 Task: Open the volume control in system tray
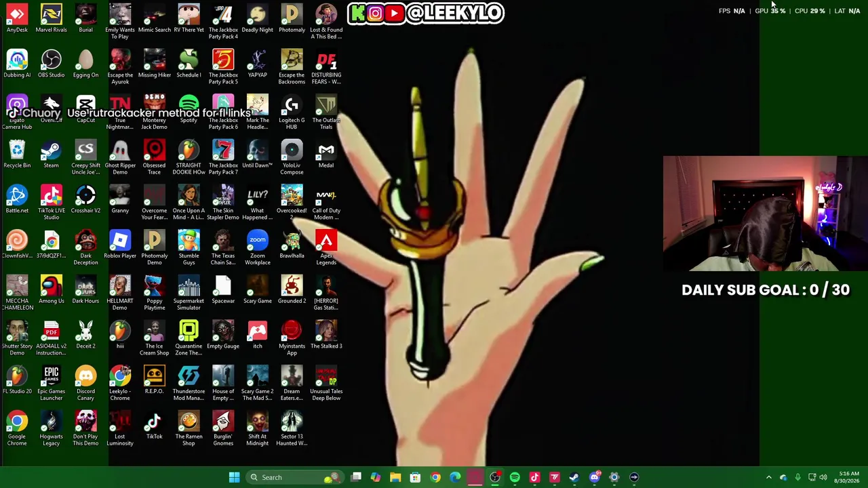[x=823, y=477]
